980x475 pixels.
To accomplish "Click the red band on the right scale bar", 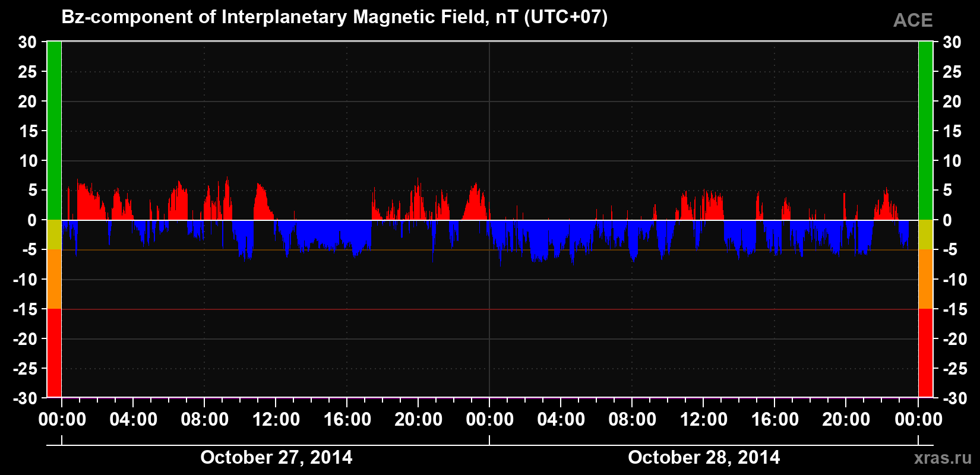I will pos(925,353).
